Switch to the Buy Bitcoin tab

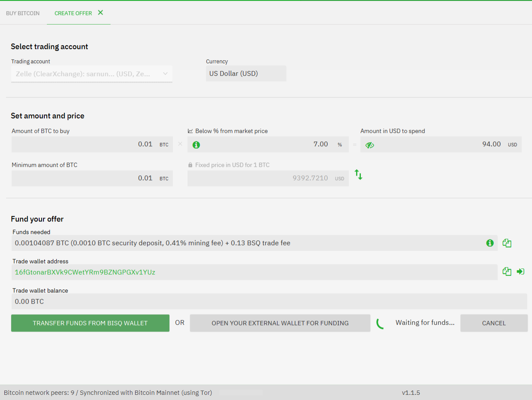[23, 13]
